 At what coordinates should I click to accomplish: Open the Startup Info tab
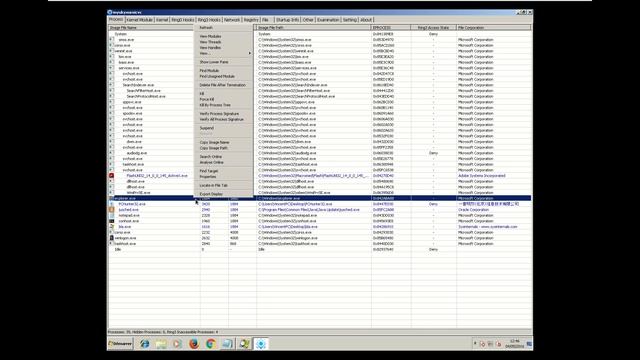287,20
